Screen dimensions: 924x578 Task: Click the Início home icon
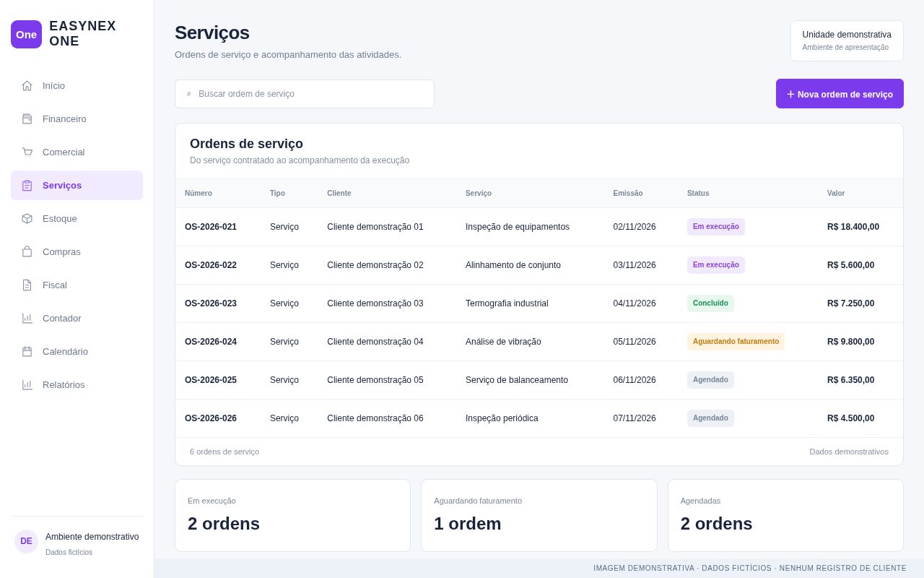[27, 85]
